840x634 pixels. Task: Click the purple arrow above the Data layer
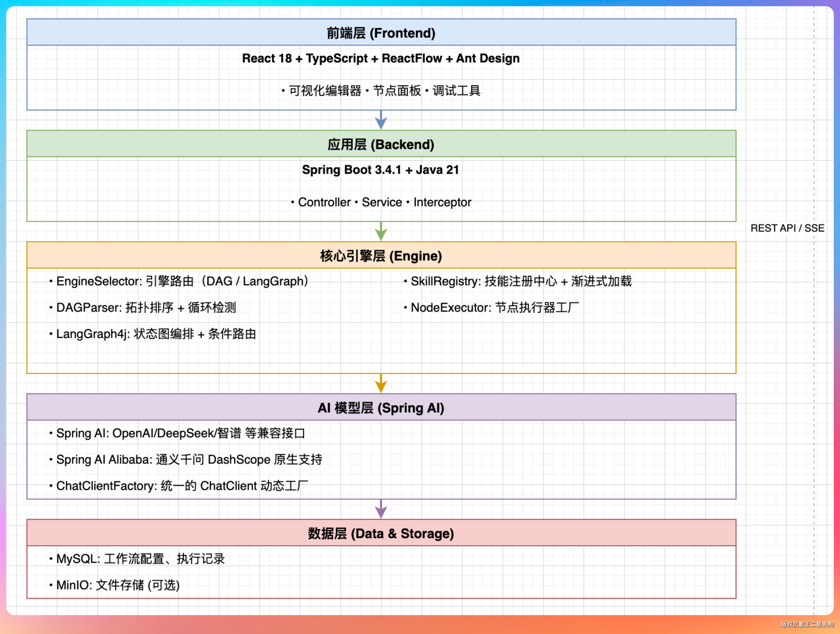[381, 509]
